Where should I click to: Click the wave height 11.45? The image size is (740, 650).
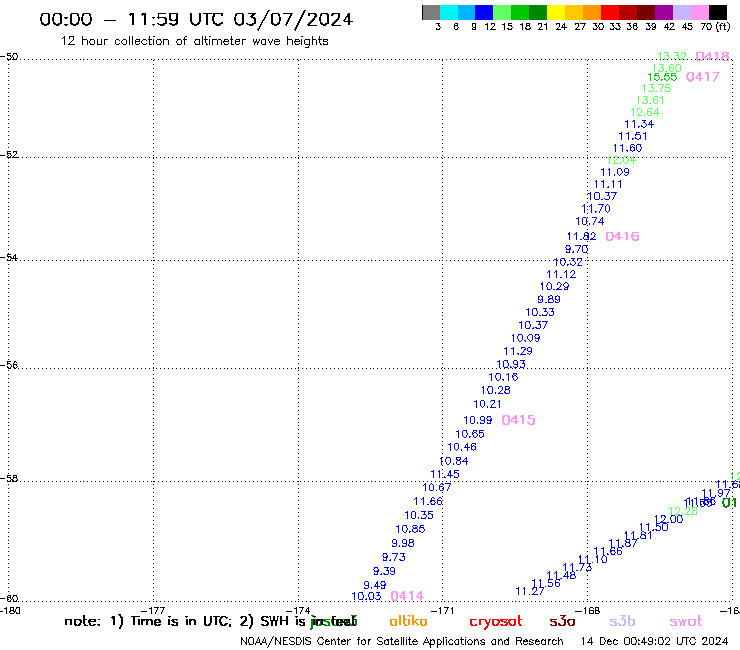coord(445,474)
